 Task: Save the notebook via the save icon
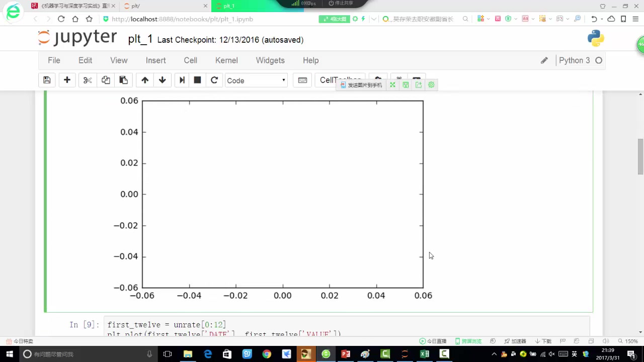coord(47,80)
